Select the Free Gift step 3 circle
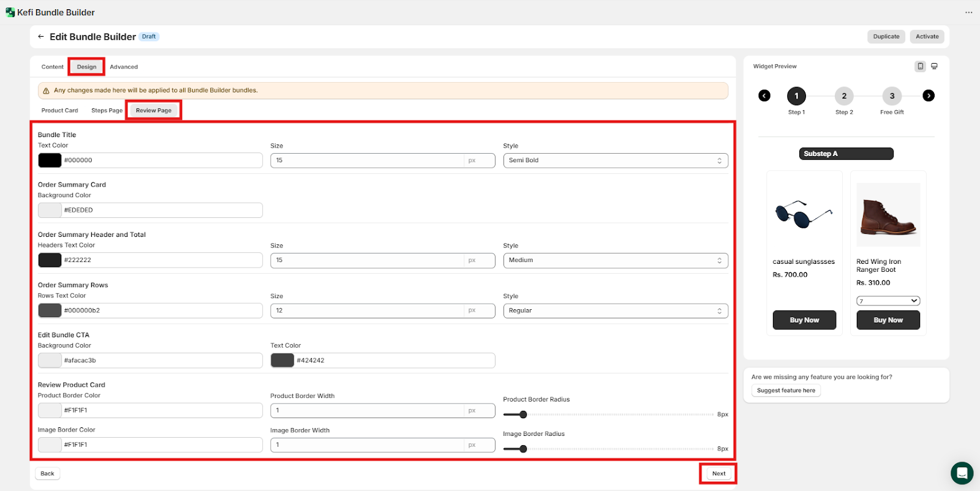 [x=892, y=96]
